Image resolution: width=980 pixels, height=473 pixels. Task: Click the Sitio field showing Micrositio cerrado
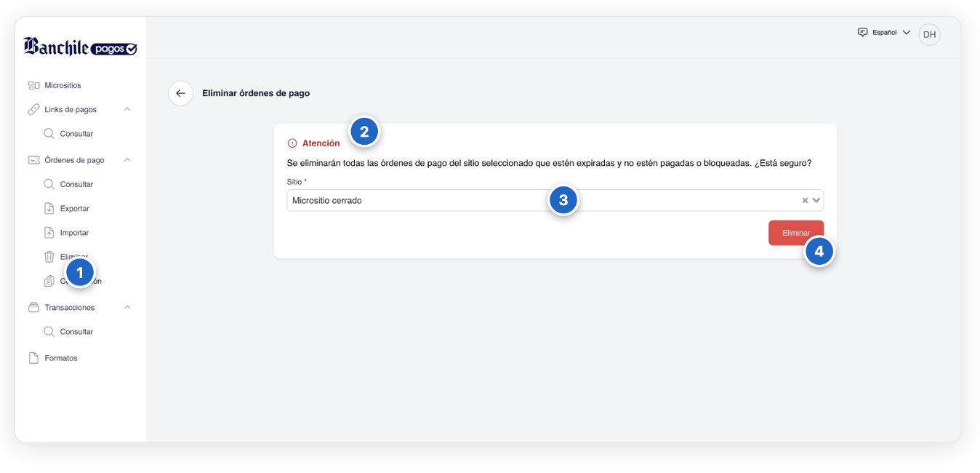[x=555, y=201]
